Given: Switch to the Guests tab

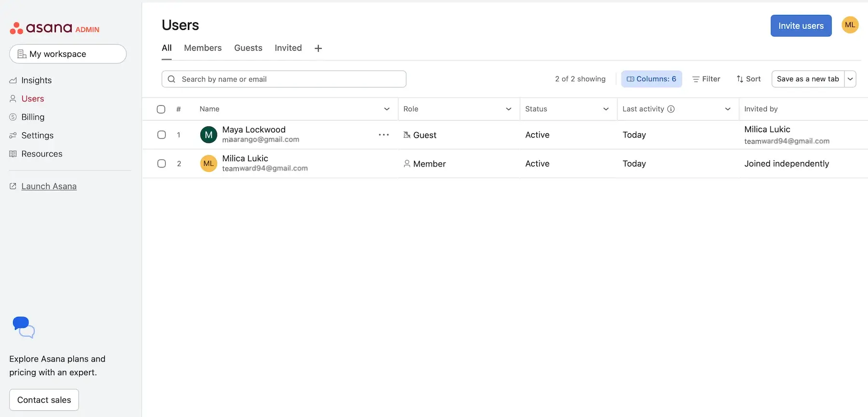Looking at the screenshot, I should 248,48.
